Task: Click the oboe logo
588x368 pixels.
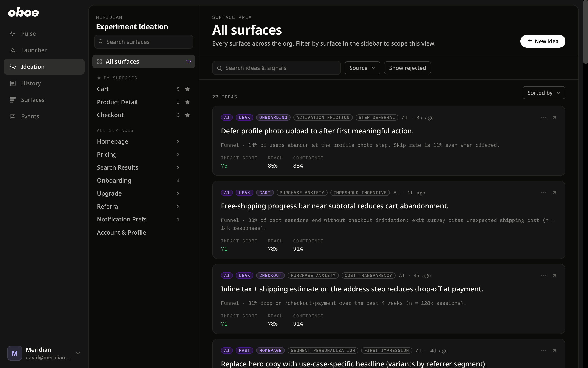Action: pyautogui.click(x=23, y=12)
